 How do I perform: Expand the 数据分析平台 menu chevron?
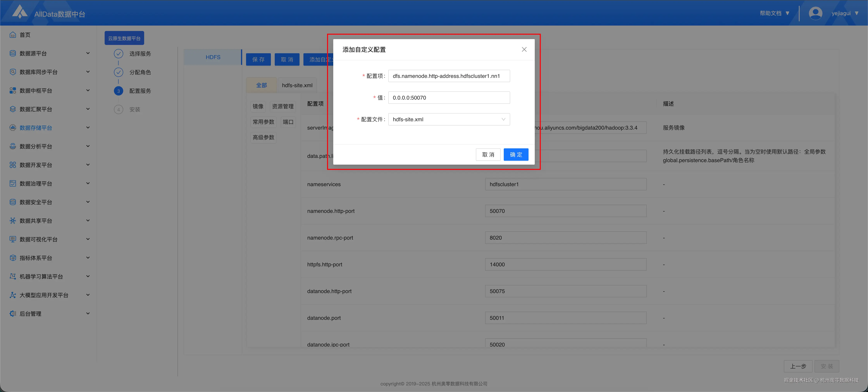tap(88, 146)
